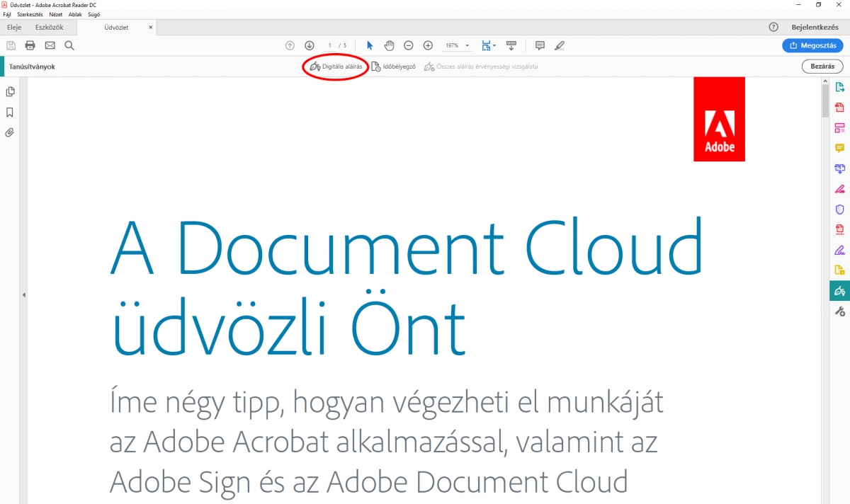Select the Hand pan tool
Viewport: 850px width, 504px height.
coord(389,45)
